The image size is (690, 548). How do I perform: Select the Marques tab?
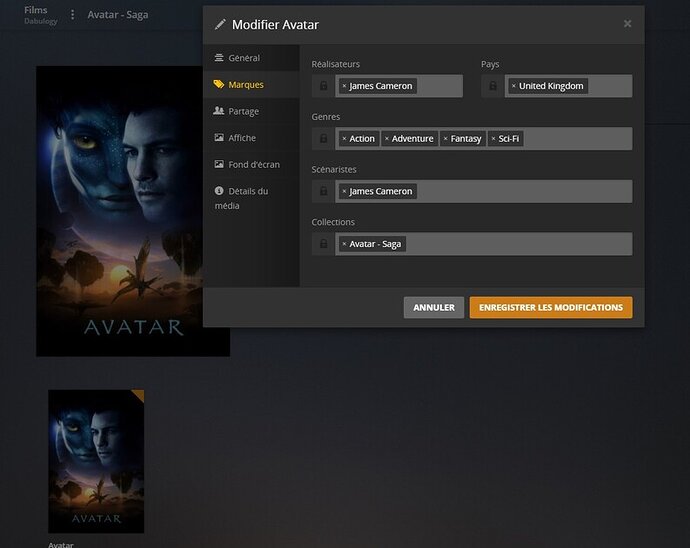click(x=251, y=85)
